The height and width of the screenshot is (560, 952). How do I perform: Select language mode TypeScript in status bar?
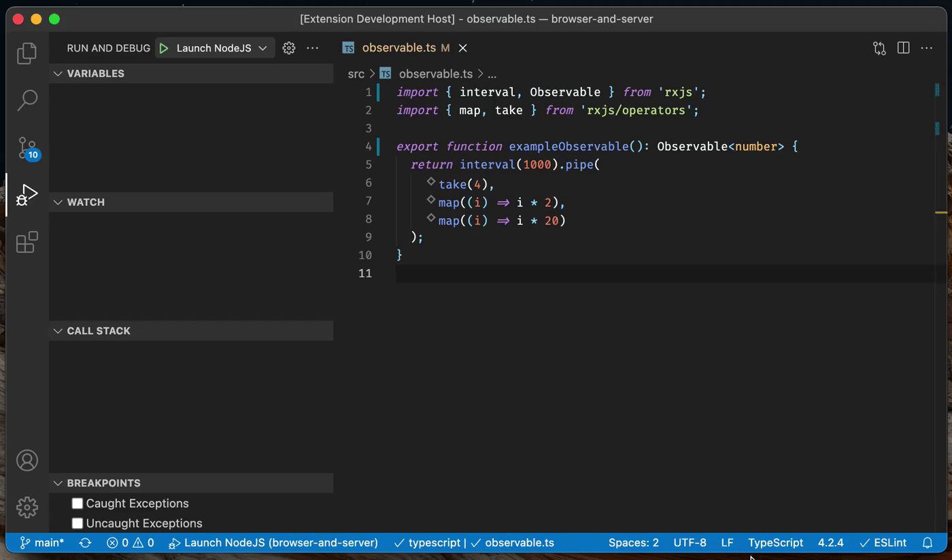[x=776, y=542]
